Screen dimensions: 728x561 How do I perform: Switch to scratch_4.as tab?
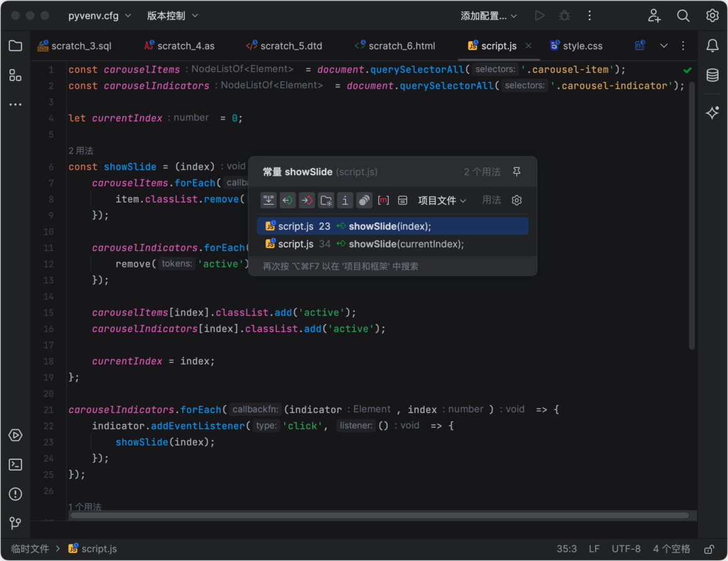179,46
